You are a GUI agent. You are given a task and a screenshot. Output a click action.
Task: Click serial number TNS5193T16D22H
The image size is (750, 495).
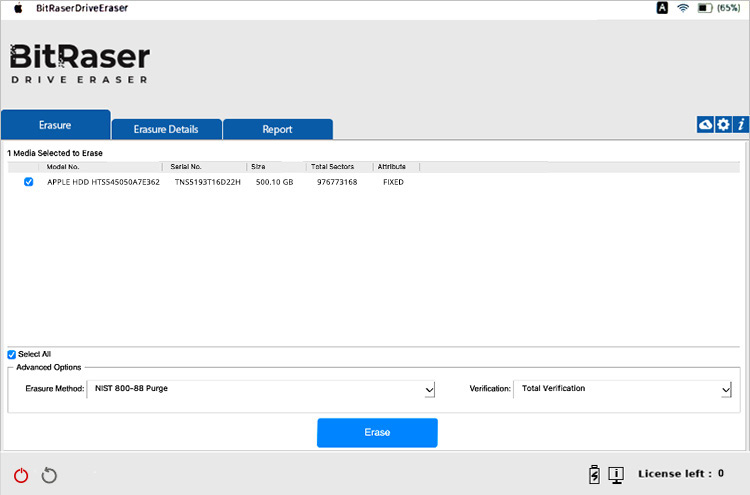pyautogui.click(x=208, y=182)
